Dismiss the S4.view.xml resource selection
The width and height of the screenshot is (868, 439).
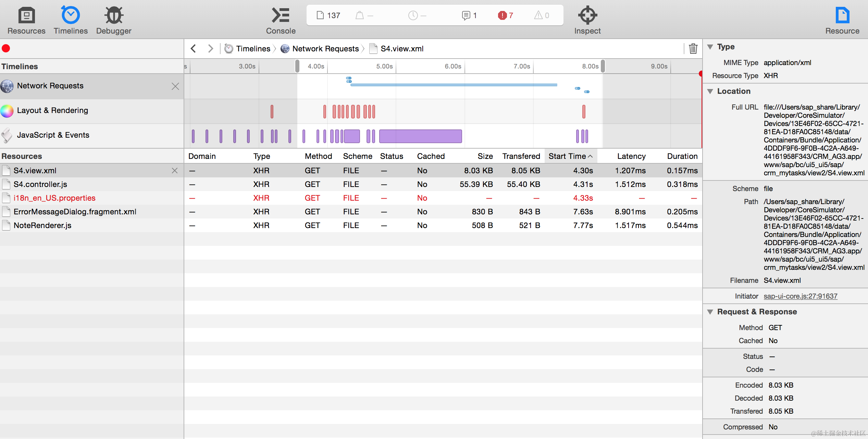(x=175, y=171)
